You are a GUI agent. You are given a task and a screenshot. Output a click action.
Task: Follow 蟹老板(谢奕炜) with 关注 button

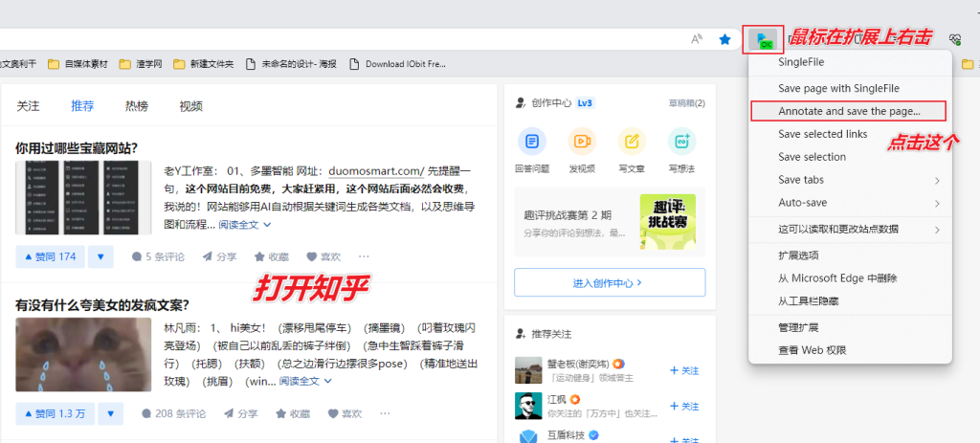click(x=684, y=370)
